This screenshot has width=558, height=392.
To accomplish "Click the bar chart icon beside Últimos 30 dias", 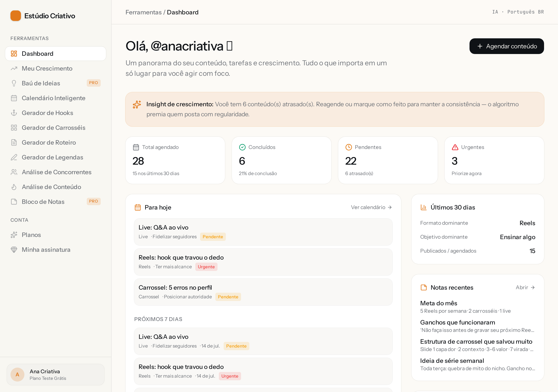I will [x=424, y=207].
